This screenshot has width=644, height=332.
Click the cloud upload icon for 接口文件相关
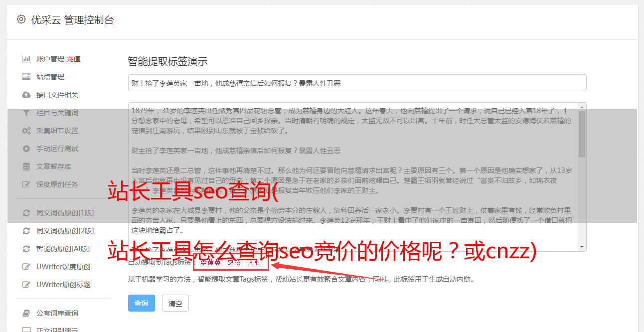pos(26,95)
